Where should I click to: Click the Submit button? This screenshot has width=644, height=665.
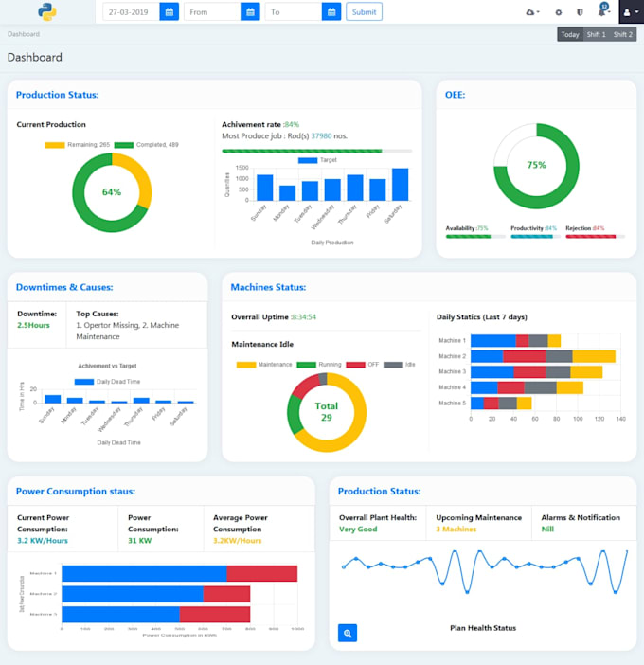[x=364, y=12]
